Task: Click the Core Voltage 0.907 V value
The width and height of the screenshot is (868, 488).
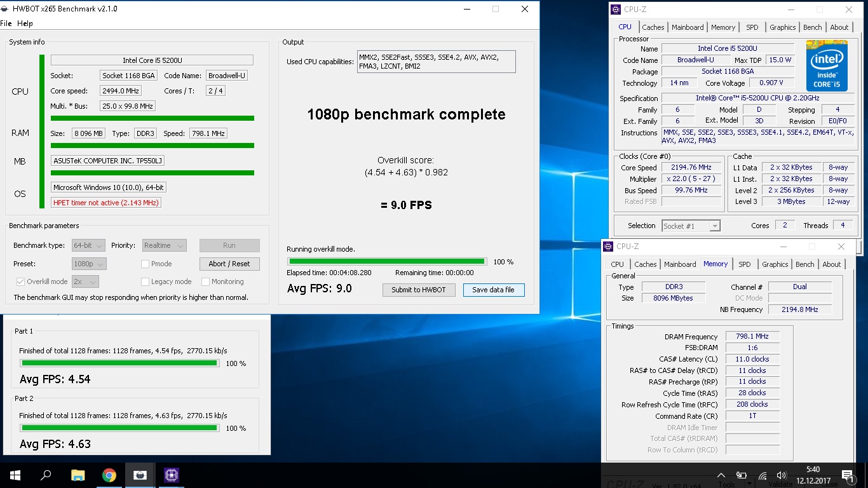Action: pos(771,83)
